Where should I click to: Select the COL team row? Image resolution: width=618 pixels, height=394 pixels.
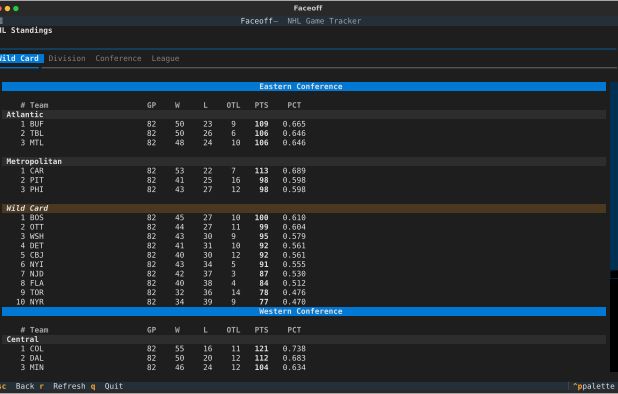[304, 349]
